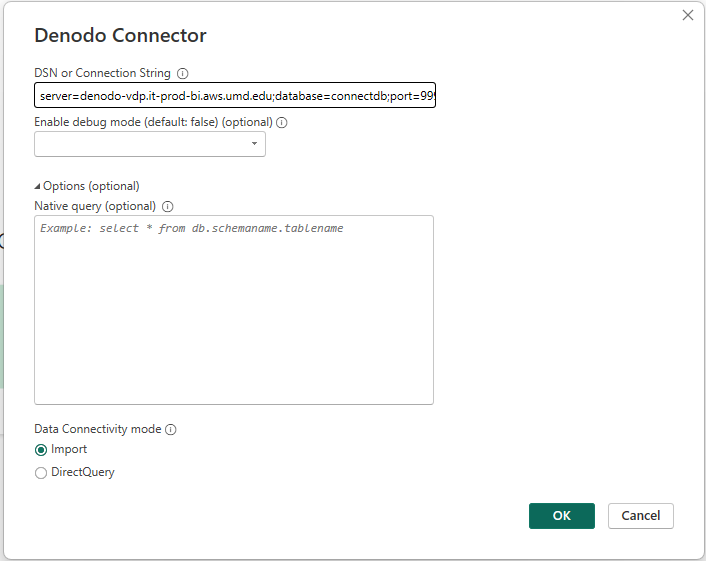Click the Data Connectivity mode info icon
Image resolution: width=706 pixels, height=561 pixels.
171,430
